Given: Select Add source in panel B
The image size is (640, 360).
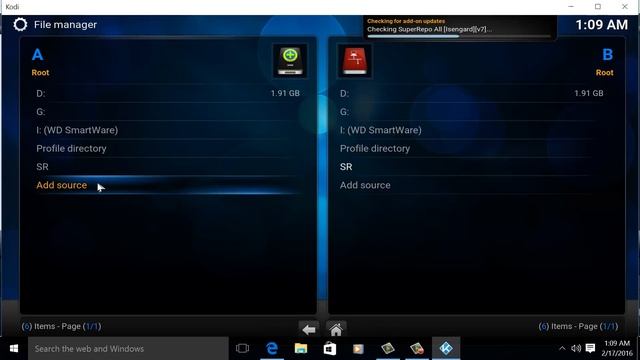Looking at the screenshot, I should pos(471,185).
